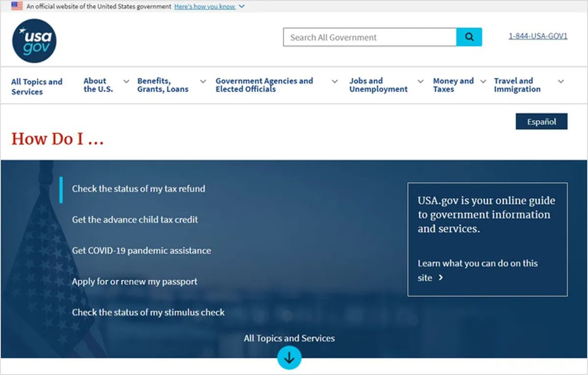Open 'Apply for or renew my passport'
Screen dimensions: 588x375
(135, 282)
